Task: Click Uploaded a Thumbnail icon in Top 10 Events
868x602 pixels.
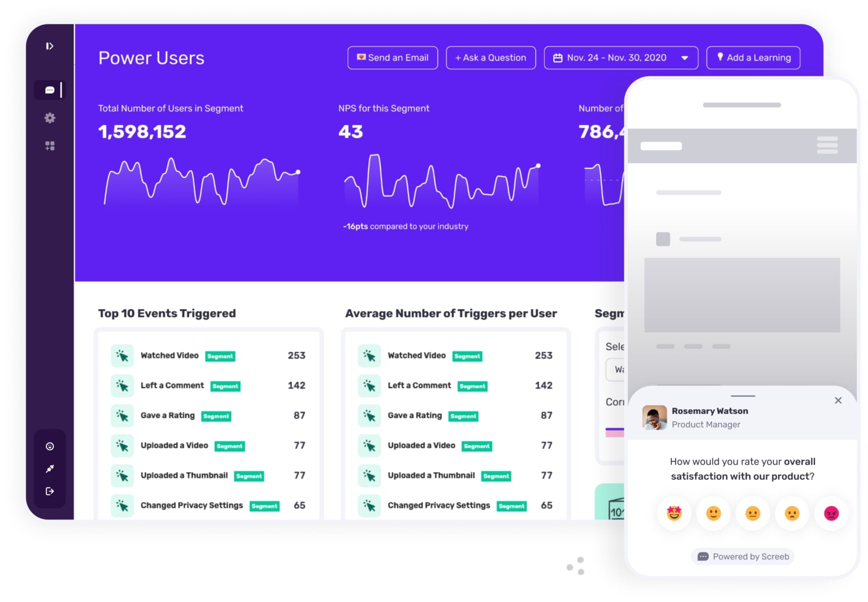Action: click(x=122, y=475)
